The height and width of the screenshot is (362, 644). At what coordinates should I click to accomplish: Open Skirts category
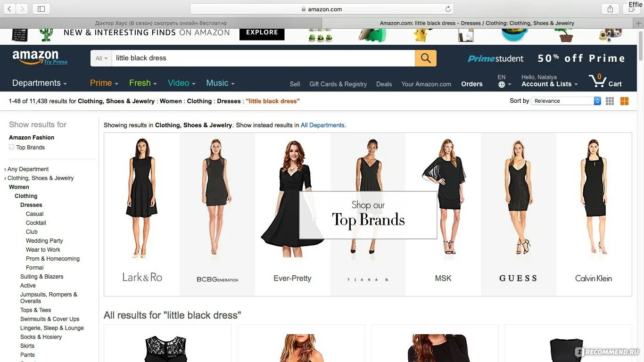tap(27, 346)
